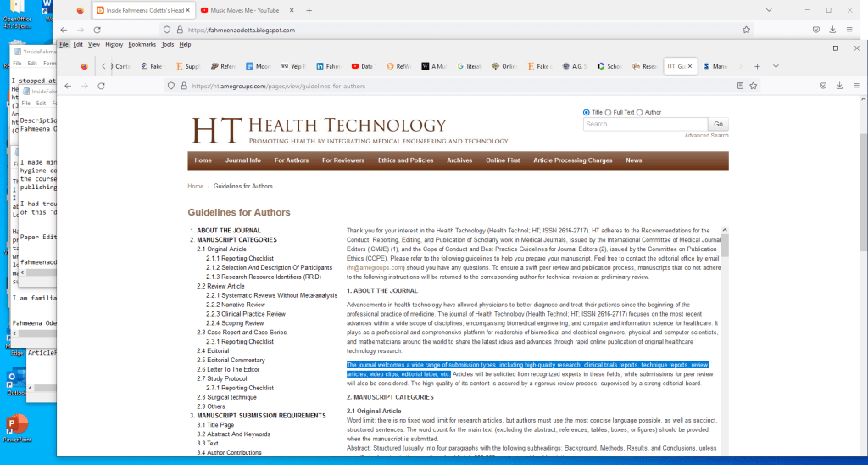868x465 pixels.
Task: Open OpenOffice desktop shortcut
Action: pos(18,14)
